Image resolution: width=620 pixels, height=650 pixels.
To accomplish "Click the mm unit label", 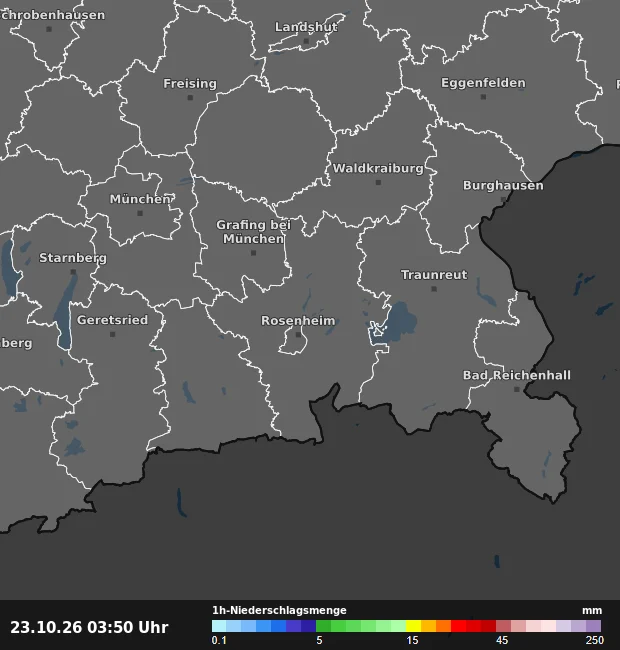I will (592, 611).
